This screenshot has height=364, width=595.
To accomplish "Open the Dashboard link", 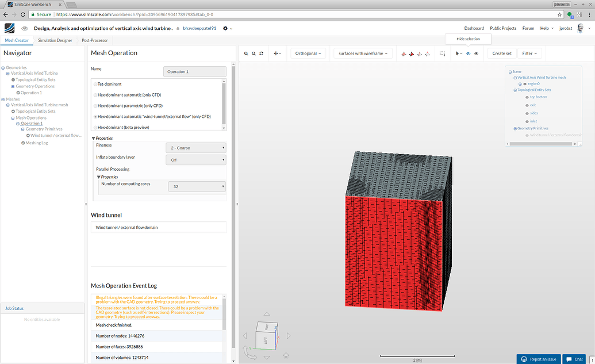I will pos(474,28).
